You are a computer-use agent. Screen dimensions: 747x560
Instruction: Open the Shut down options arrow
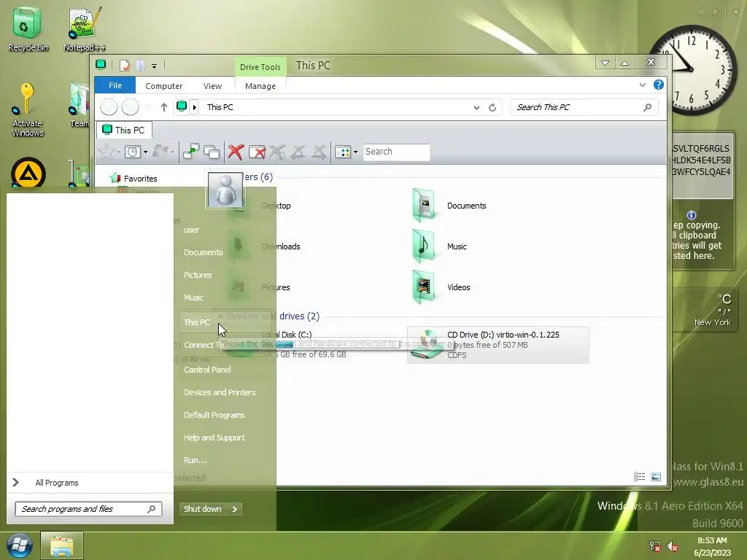point(234,509)
